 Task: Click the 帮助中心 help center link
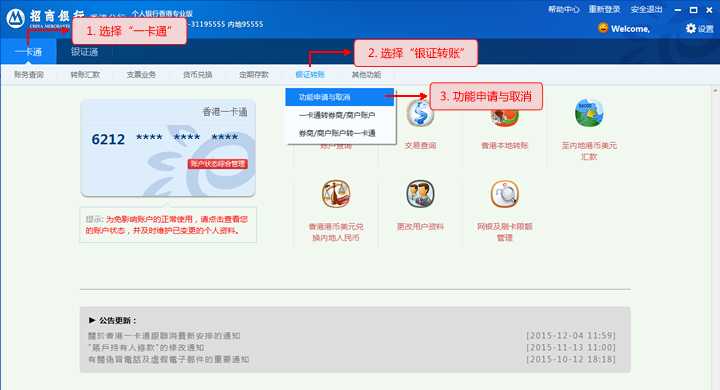click(563, 9)
